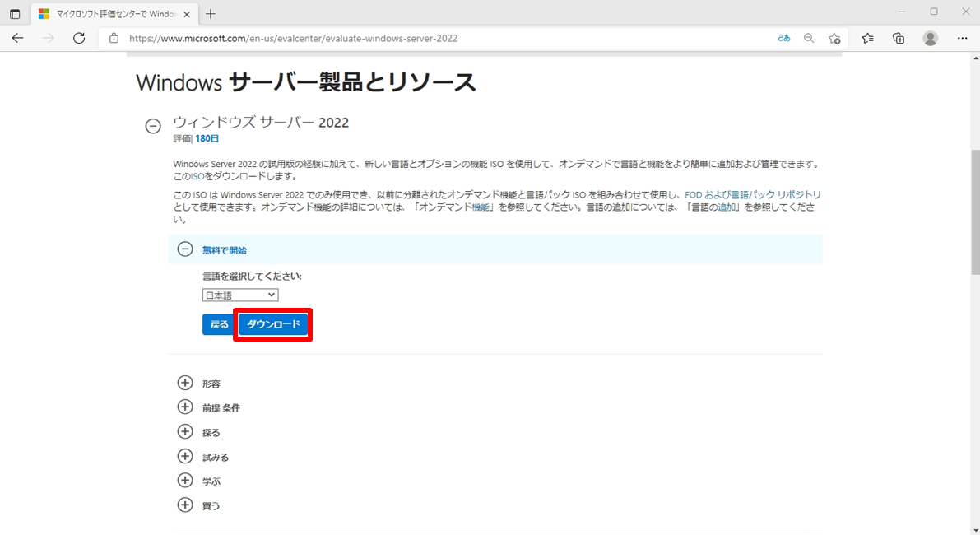Expand the 探る section
This screenshot has width=980, height=535.
click(x=185, y=432)
